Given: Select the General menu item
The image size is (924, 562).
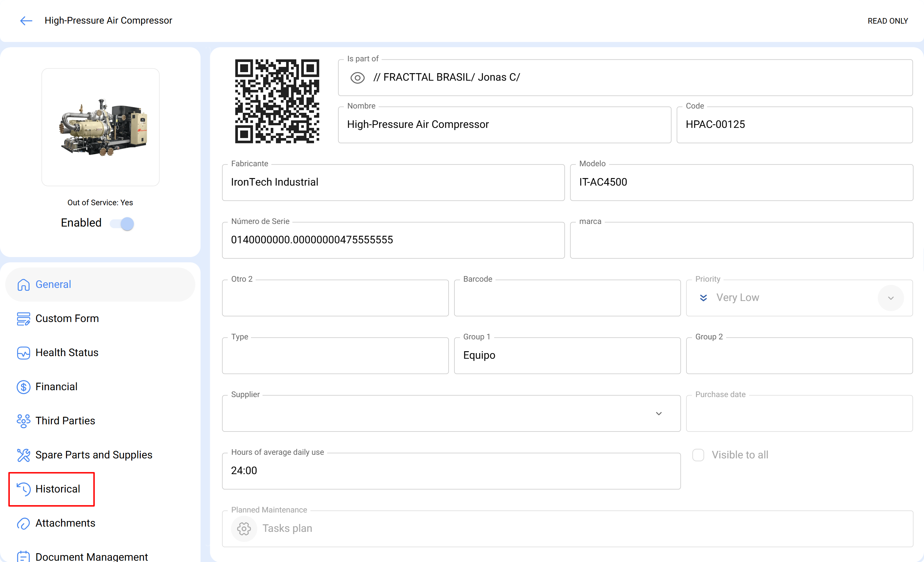Looking at the screenshot, I should 53,284.
